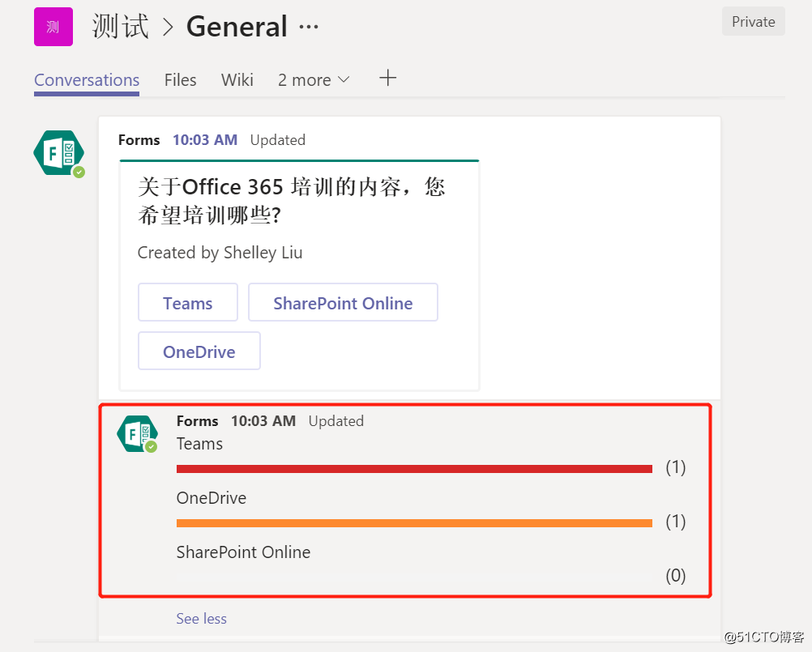Image resolution: width=812 pixels, height=652 pixels.
Task: Click the Teams label in poll results
Action: [x=199, y=444]
